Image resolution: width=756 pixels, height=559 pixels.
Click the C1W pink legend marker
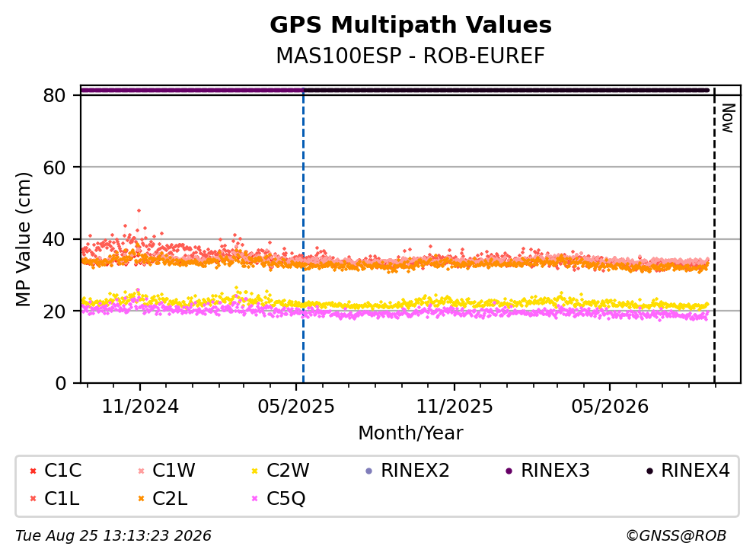(x=142, y=471)
